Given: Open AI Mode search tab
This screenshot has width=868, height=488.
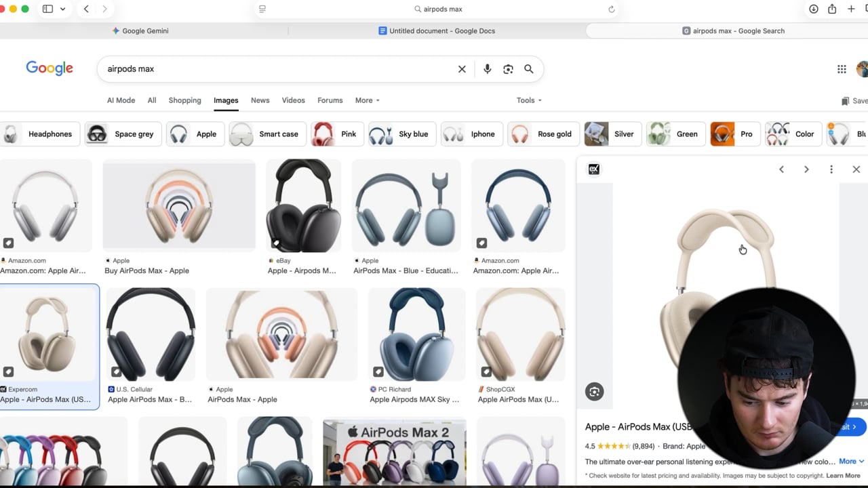Looking at the screenshot, I should 121,100.
